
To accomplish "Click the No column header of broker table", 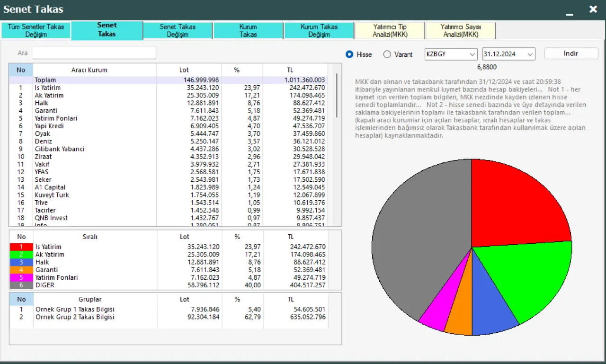I will (x=21, y=70).
